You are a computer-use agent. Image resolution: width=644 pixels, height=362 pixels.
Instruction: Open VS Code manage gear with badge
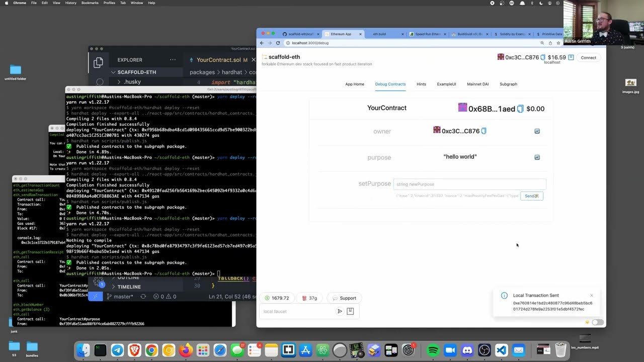click(99, 282)
